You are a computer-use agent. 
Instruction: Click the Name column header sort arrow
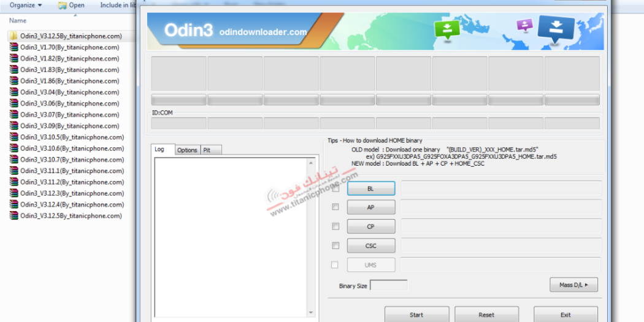75,15
